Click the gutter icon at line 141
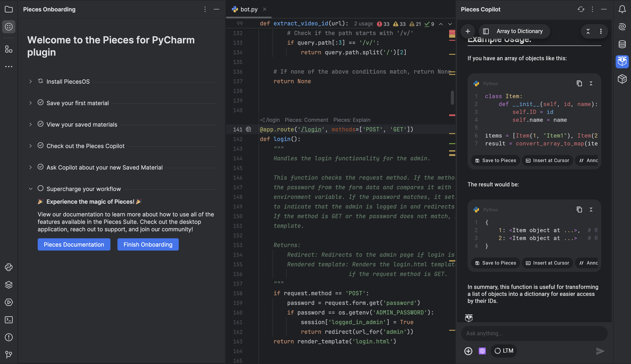631x364 pixels. 248,129
